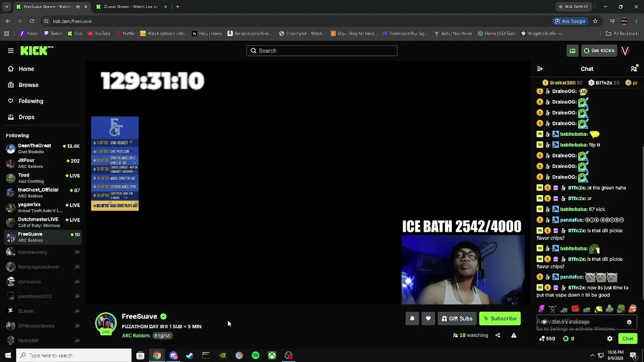Bookmark this page with the star

click(595, 21)
